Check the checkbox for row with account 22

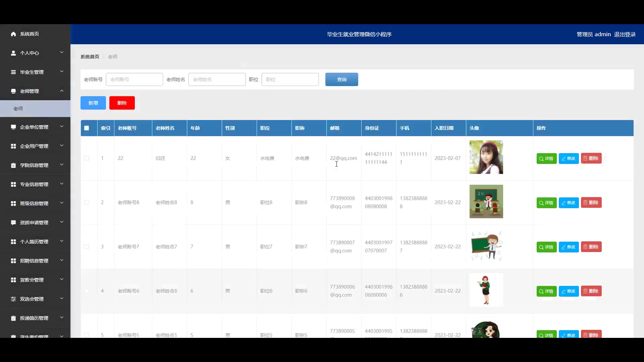point(87,158)
